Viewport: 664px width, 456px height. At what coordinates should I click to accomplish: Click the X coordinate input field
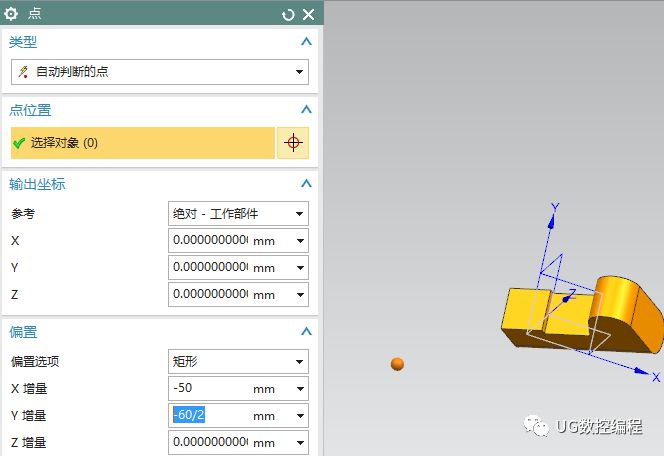tap(210, 241)
